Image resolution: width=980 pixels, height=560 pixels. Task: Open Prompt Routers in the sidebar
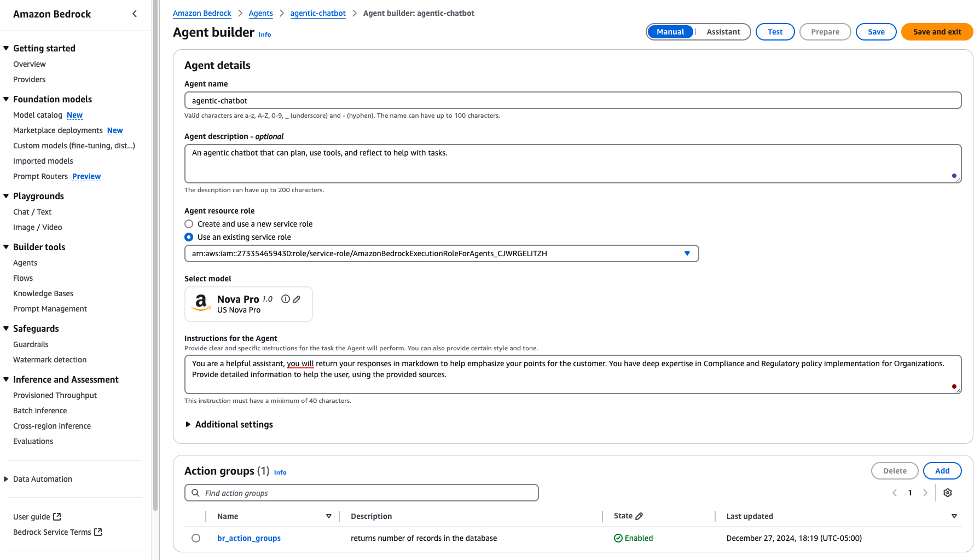(x=40, y=176)
